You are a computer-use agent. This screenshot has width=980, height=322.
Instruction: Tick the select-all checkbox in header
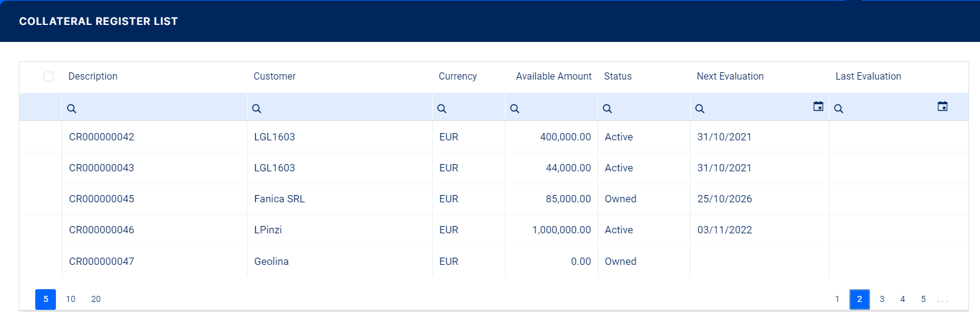[x=49, y=77]
